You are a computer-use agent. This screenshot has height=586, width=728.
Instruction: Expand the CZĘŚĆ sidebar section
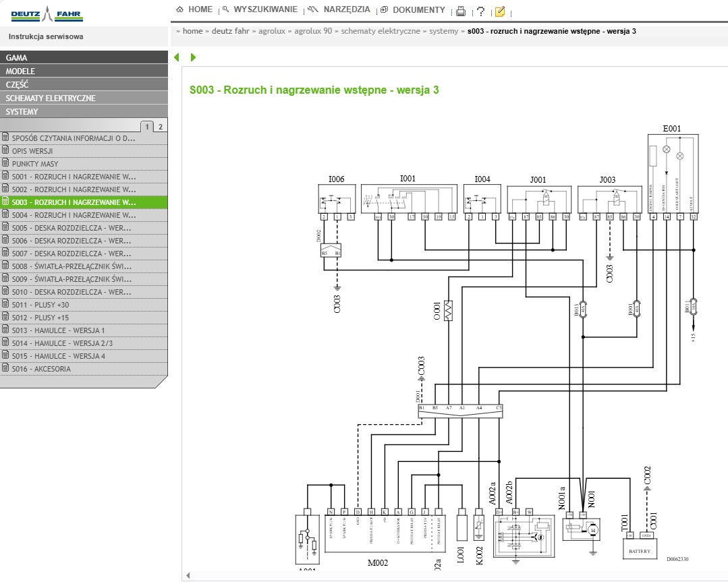[84, 84]
